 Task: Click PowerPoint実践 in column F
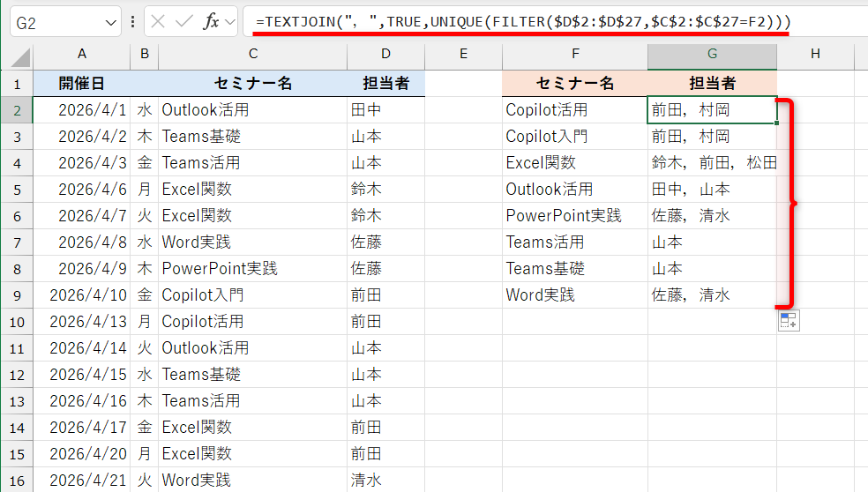pyautogui.click(x=575, y=215)
